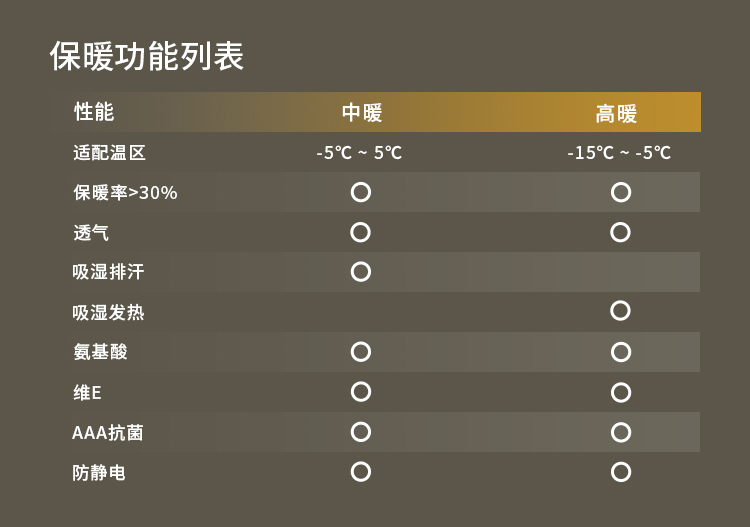The width and height of the screenshot is (750, 527).
Task: Click the 性能 header label
Action: point(94,112)
